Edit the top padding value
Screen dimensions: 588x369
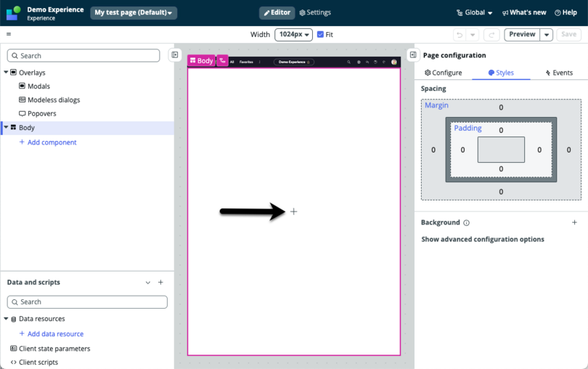tap(501, 130)
